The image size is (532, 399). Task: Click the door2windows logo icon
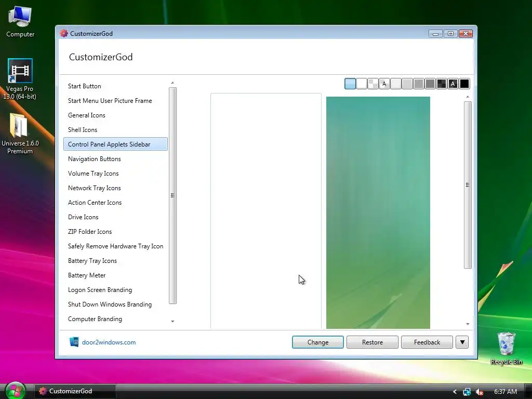point(74,342)
